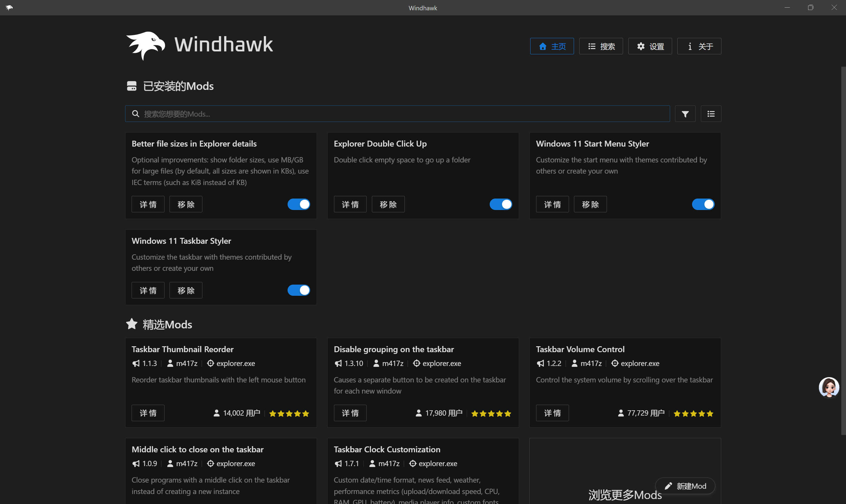Screen dimensions: 846x504
Task: Open the 关于 about tab
Action: pos(699,46)
